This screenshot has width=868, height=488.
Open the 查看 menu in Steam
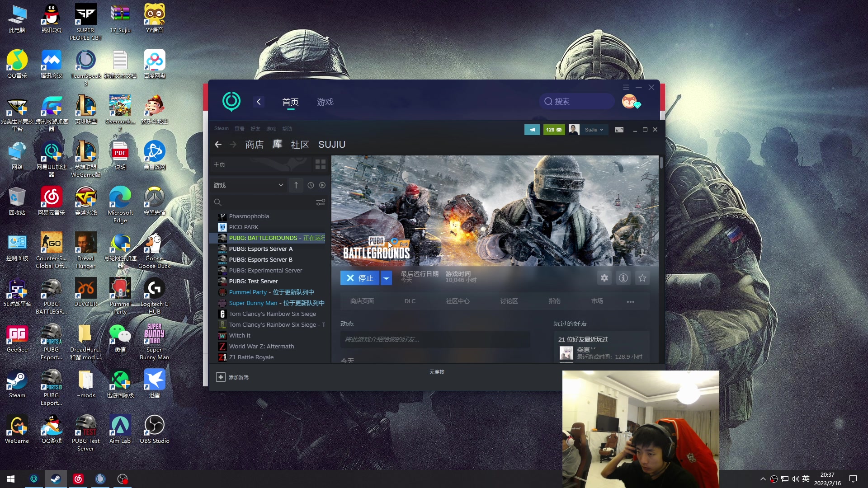[239, 129]
